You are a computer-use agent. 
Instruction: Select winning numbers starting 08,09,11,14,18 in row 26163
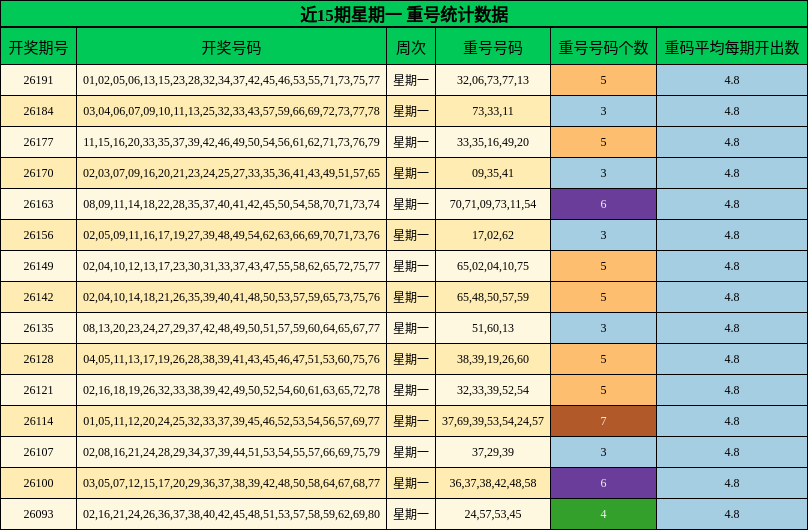coord(231,204)
